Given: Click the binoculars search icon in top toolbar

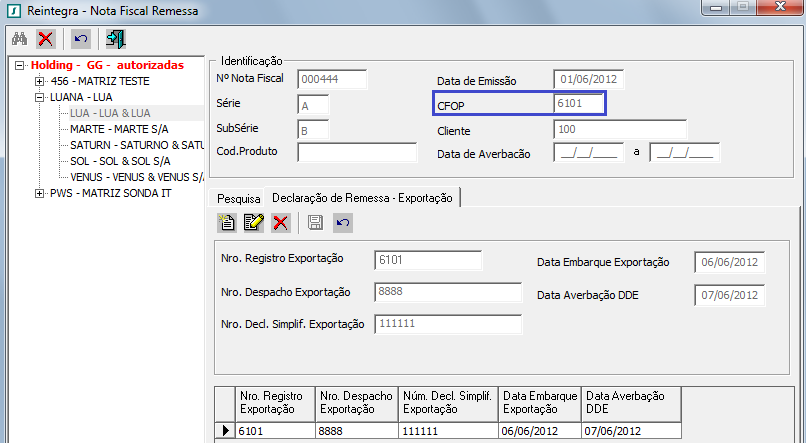Looking at the screenshot, I should pos(19,39).
